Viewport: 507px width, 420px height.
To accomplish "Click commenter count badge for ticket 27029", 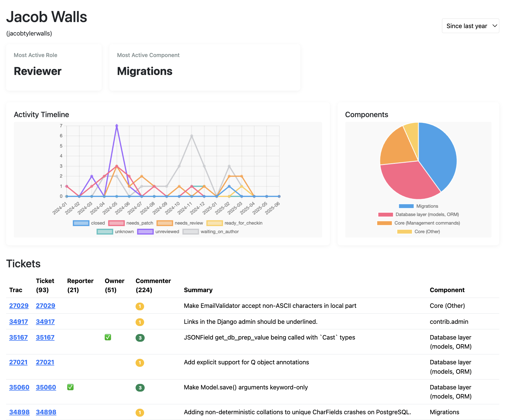I will click(x=140, y=306).
